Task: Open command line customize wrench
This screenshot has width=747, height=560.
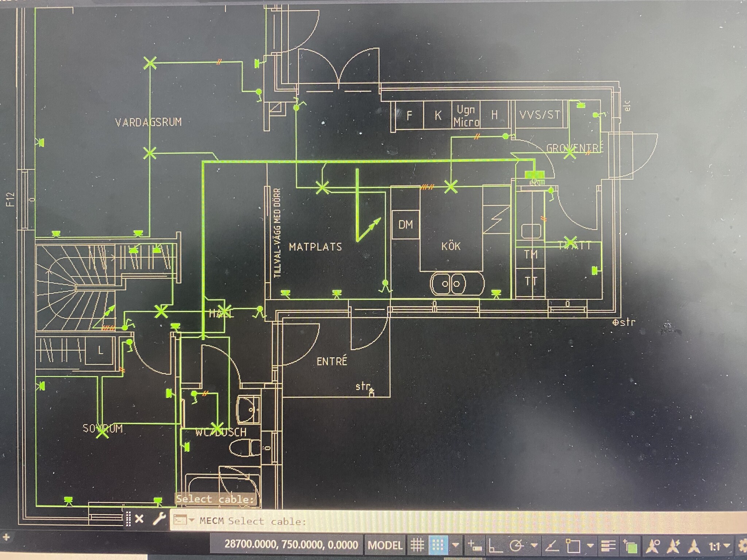Action: [x=159, y=518]
